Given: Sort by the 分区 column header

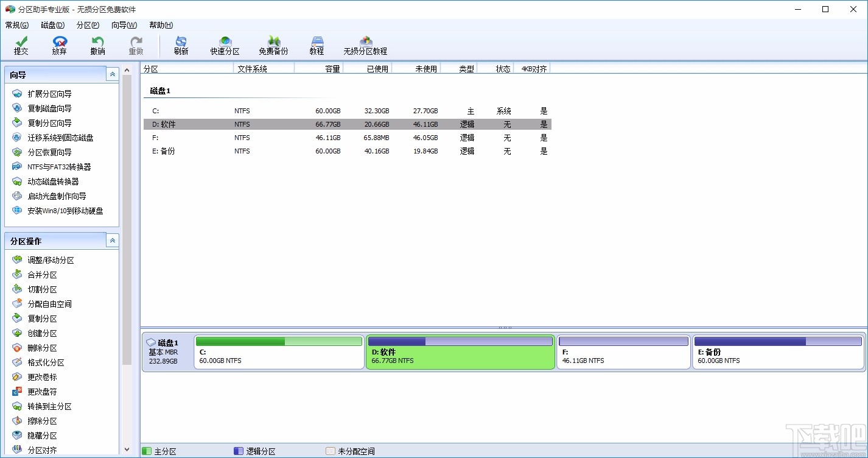Looking at the screenshot, I should click(187, 69).
